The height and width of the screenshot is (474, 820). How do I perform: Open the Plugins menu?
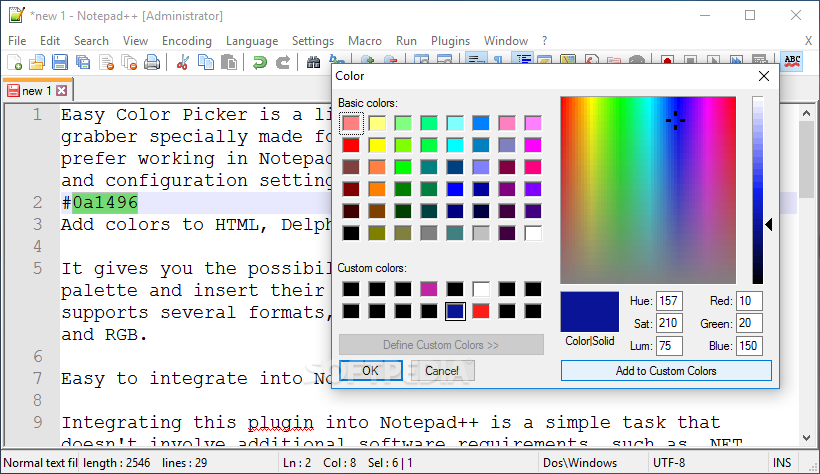click(450, 41)
